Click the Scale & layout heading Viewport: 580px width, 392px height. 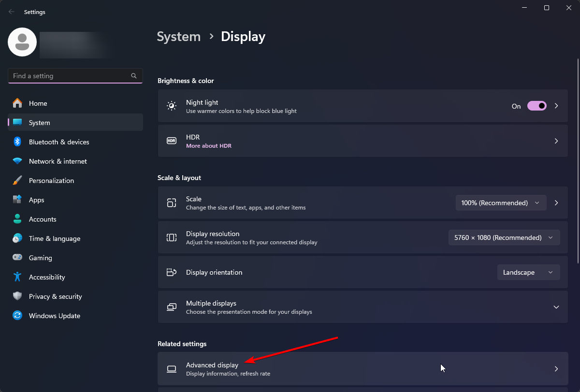point(179,178)
